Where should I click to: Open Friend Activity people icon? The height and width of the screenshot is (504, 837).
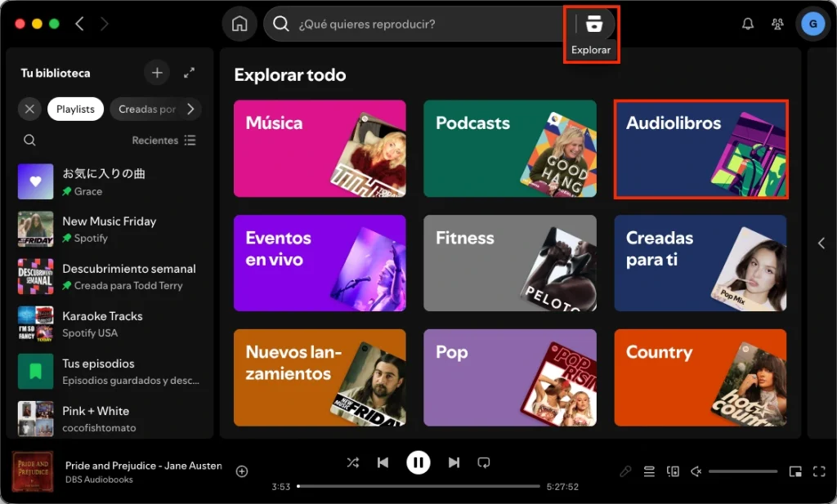(777, 24)
